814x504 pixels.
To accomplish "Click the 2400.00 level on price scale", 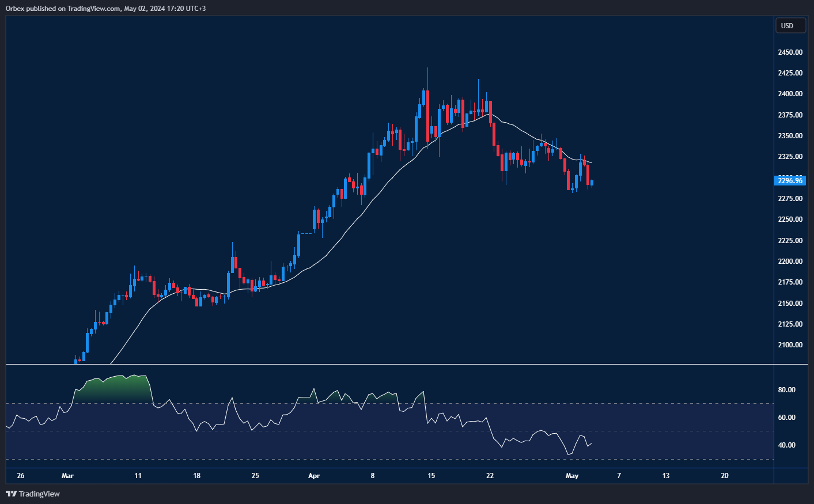I will click(790, 94).
